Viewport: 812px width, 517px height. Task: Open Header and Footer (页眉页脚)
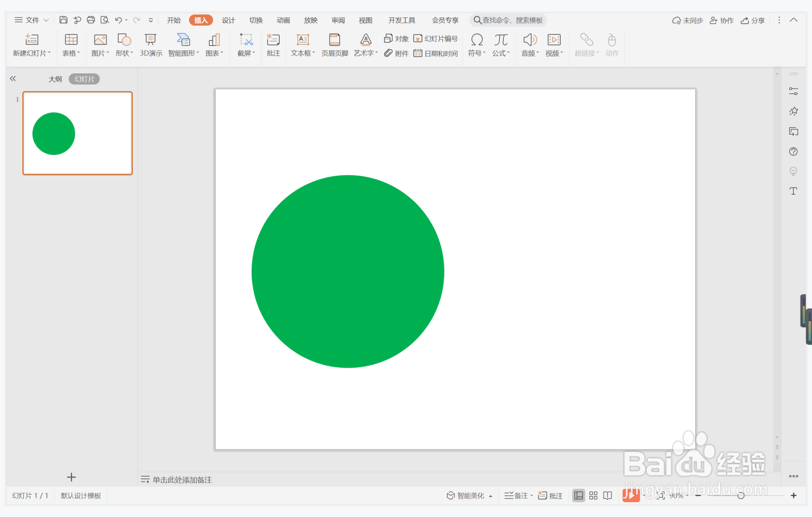click(x=334, y=45)
